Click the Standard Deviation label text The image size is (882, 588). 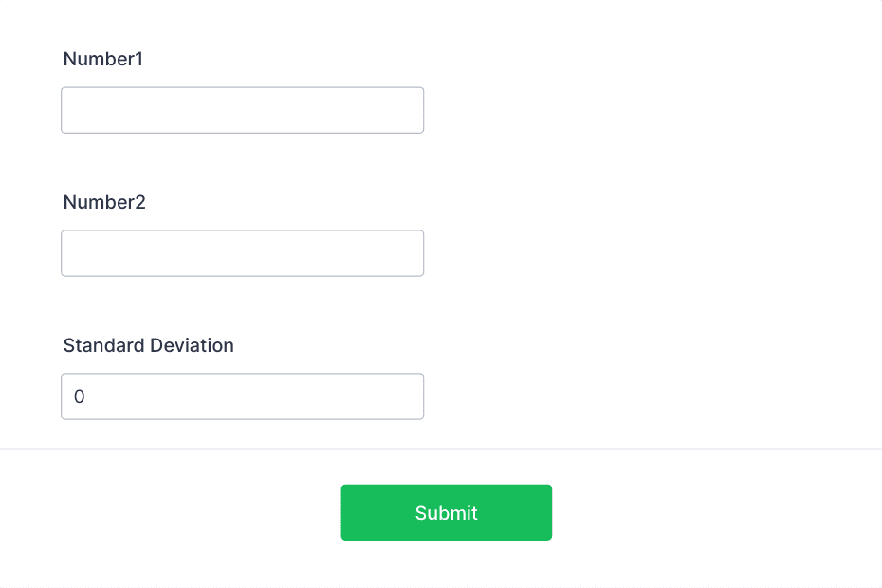[148, 345]
